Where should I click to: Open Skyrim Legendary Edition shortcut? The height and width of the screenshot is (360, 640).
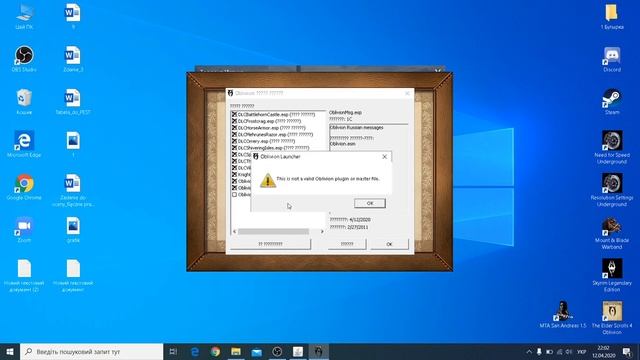[x=612, y=275]
